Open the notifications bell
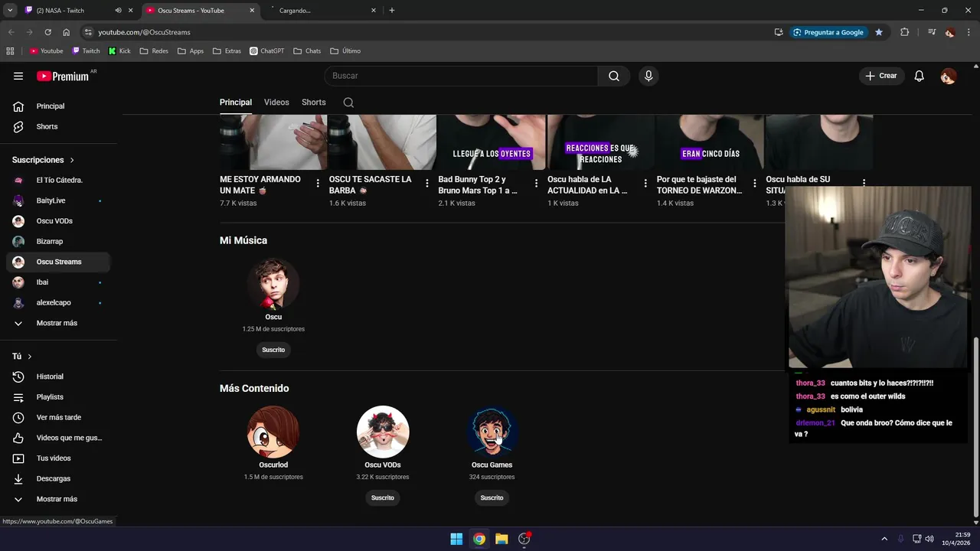980x551 pixels. click(x=920, y=76)
